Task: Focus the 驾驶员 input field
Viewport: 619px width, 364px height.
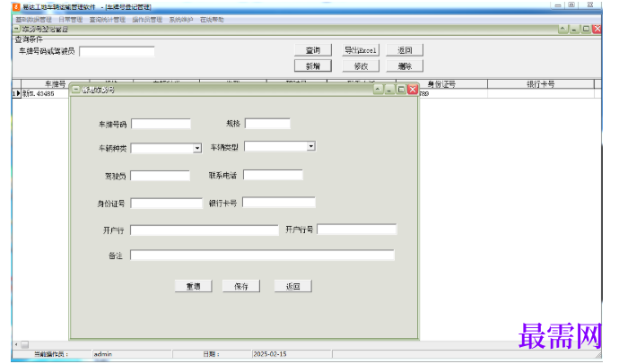Action: (x=160, y=176)
